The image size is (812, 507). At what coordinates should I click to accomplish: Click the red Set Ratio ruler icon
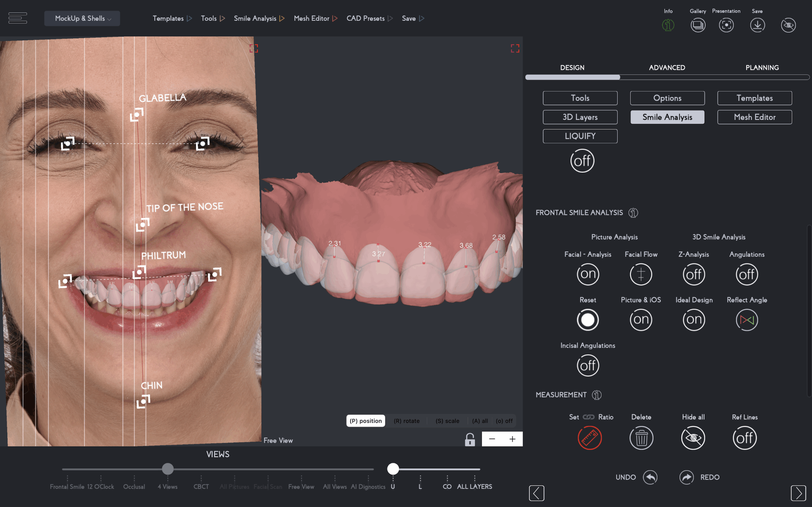[590, 438]
